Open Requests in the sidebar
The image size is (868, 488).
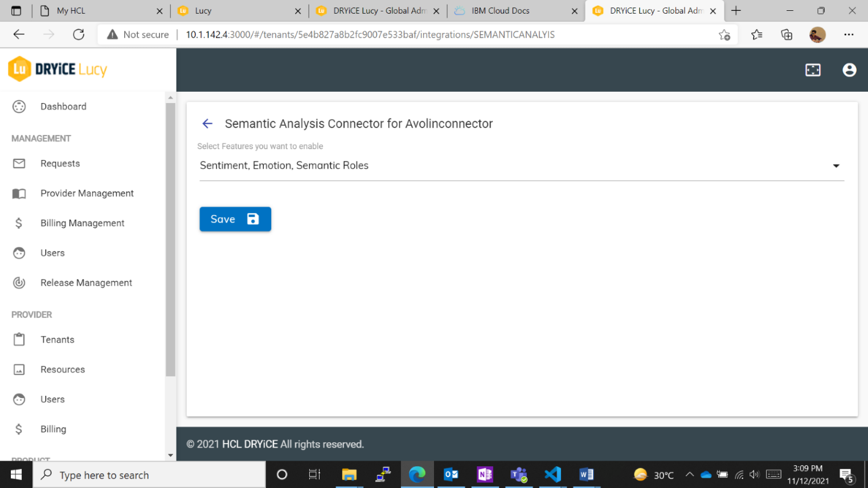[83, 163]
